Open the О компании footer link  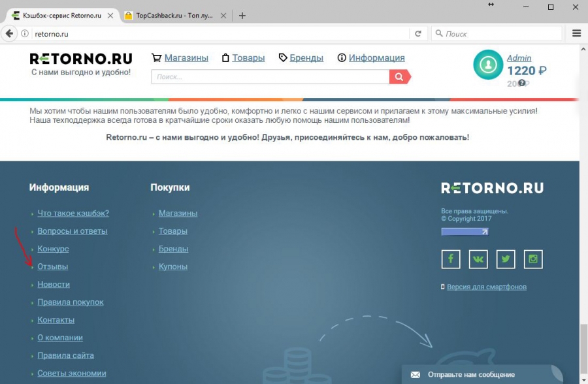60,338
